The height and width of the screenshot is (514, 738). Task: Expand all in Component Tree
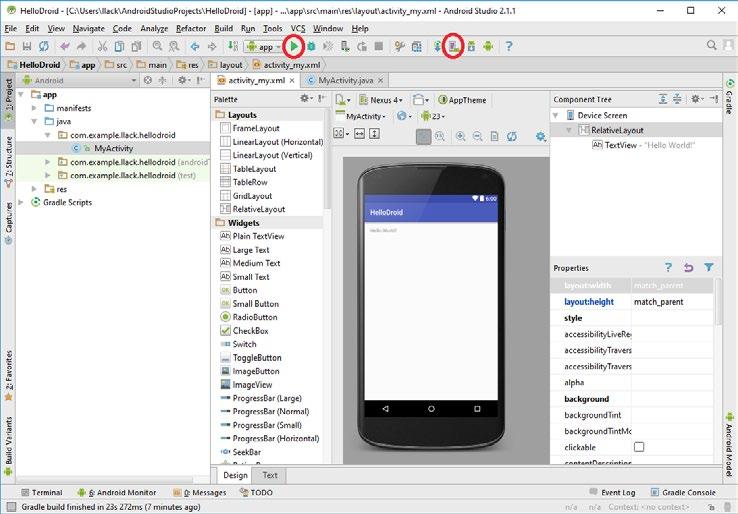pos(663,99)
